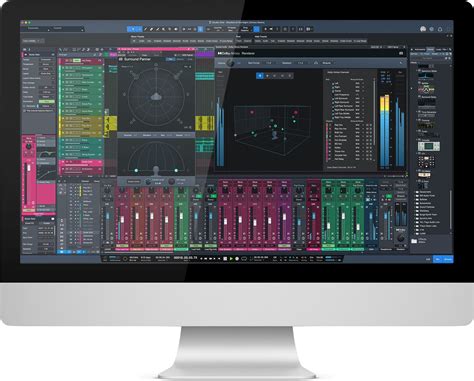Viewport: 474px width, 381px height.
Task: Click the listener puck in Surround Panner disc
Action: [156, 97]
